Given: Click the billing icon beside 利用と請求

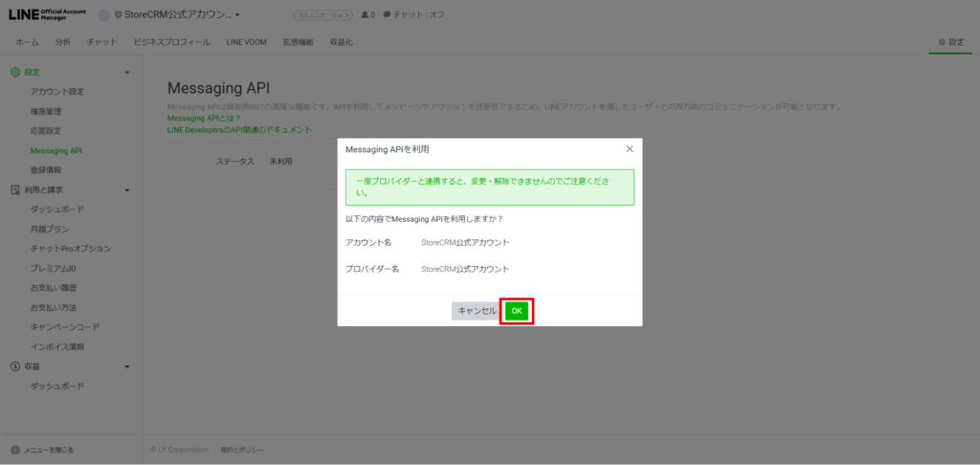Looking at the screenshot, I should coord(14,189).
